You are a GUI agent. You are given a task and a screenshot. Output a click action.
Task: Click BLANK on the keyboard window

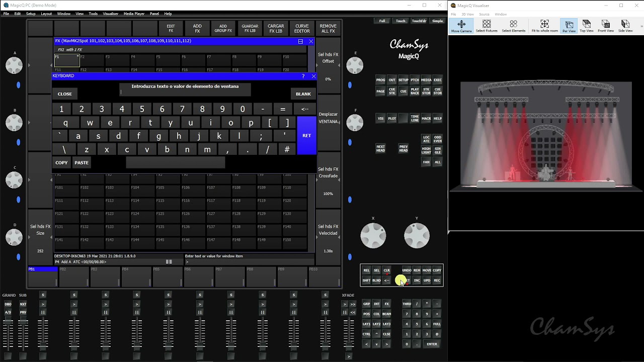tap(303, 94)
